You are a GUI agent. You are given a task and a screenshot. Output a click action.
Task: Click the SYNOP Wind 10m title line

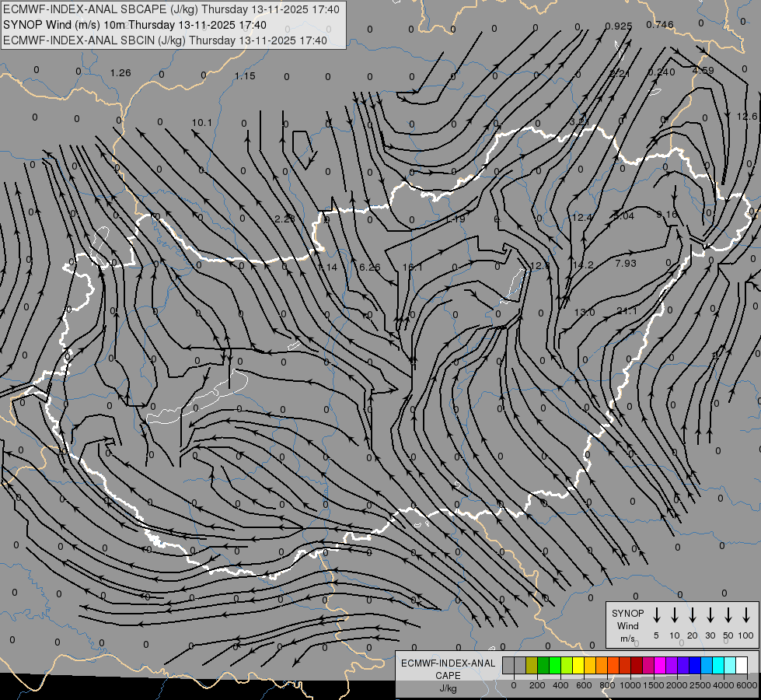[x=134, y=25]
